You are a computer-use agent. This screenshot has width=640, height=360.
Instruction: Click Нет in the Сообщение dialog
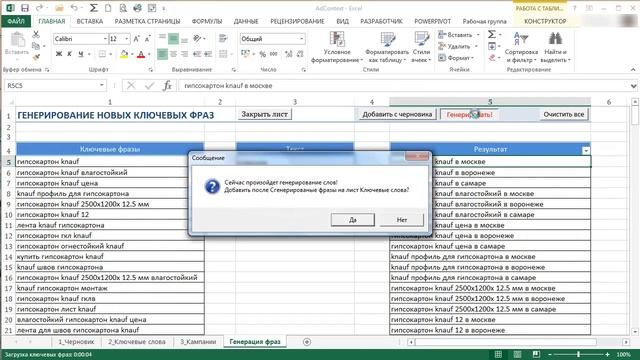(x=402, y=220)
